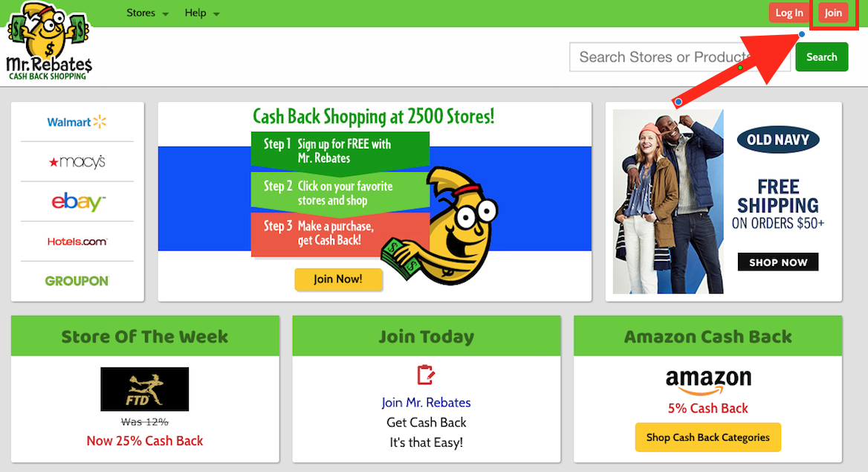This screenshot has height=472, width=868.
Task: Choose the Hotels.com logo
Action: pos(77,242)
